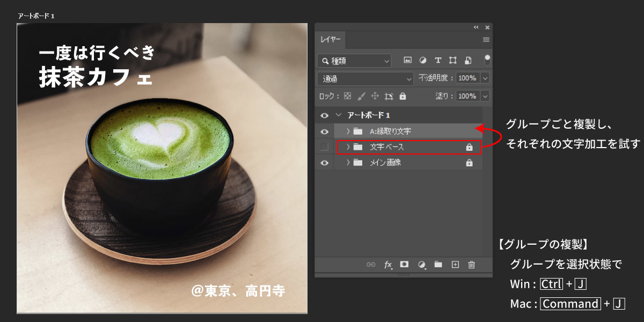Create a new layer
Screen dimensions: 644x322
455,264
